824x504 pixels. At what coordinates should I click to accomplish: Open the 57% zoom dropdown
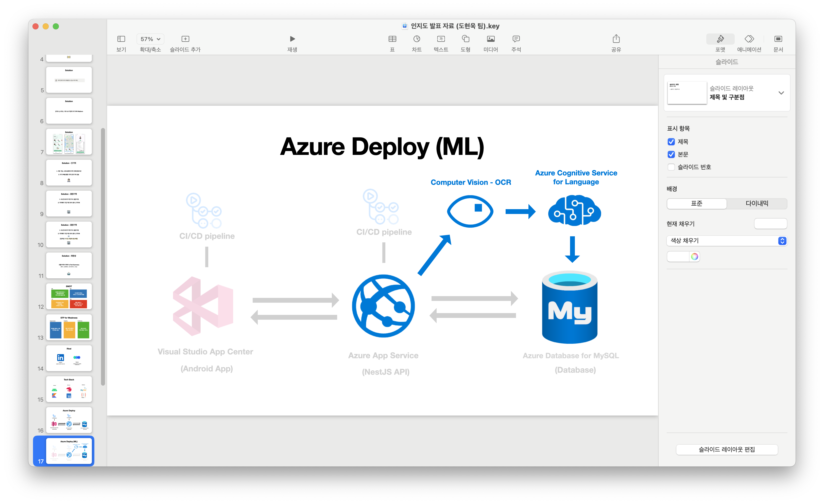[150, 39]
